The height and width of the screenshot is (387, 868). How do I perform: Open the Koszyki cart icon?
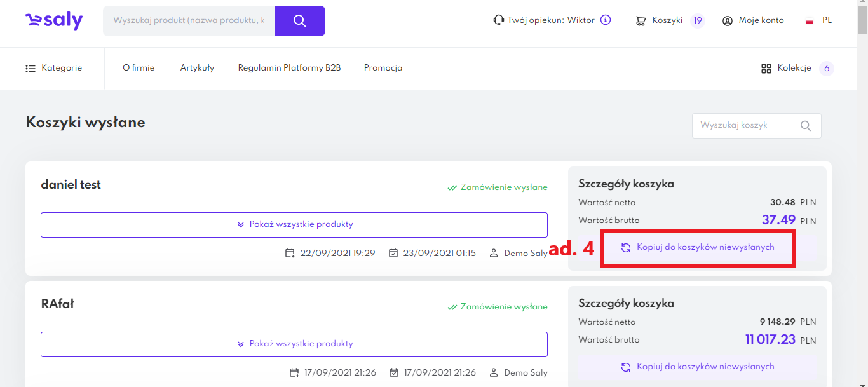(641, 21)
